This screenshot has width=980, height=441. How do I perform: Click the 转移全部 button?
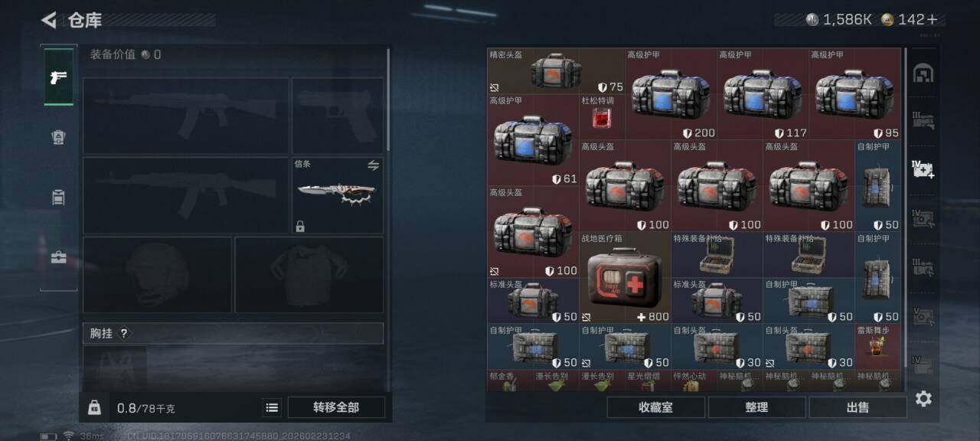click(x=336, y=407)
